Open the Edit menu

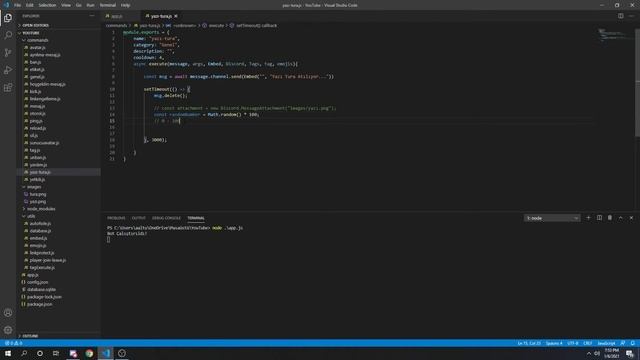[30, 5]
